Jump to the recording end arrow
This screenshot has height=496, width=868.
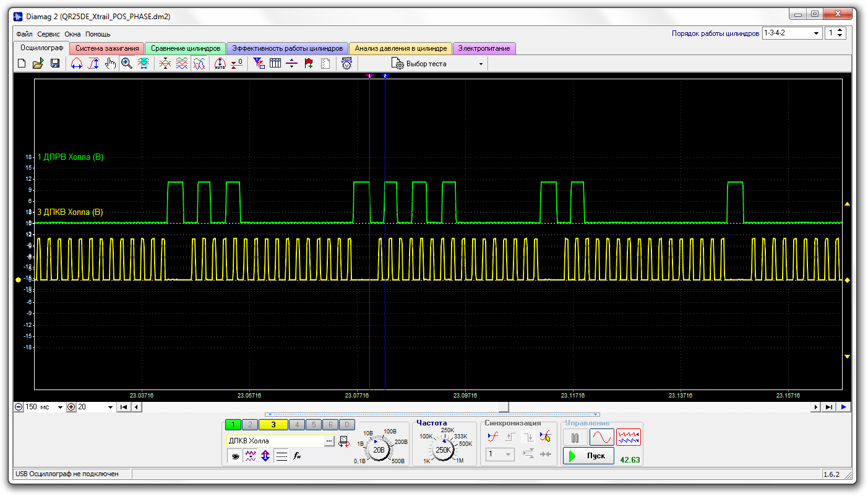coord(830,407)
